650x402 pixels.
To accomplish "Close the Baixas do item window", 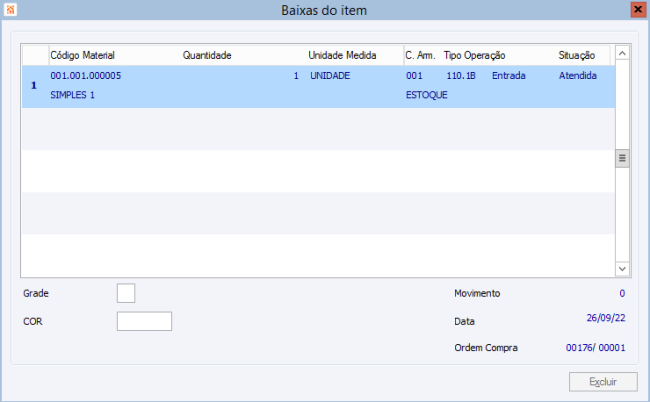I will [x=638, y=10].
